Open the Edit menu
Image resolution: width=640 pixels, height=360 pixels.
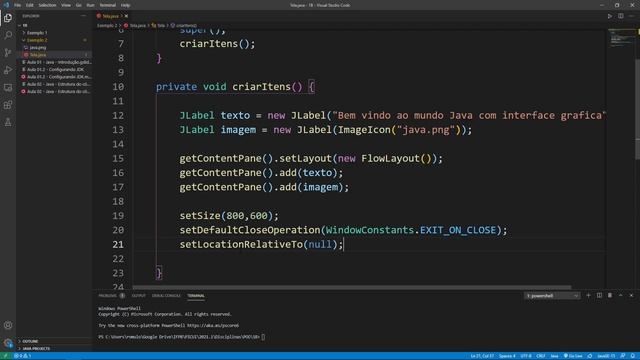coord(30,5)
